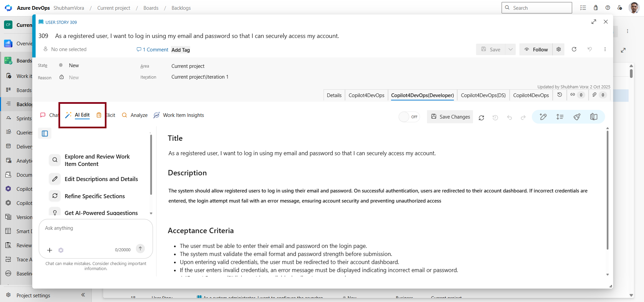644x302 pixels.
Task: Toggle the OFF switch near Save Changes
Action: click(x=409, y=117)
